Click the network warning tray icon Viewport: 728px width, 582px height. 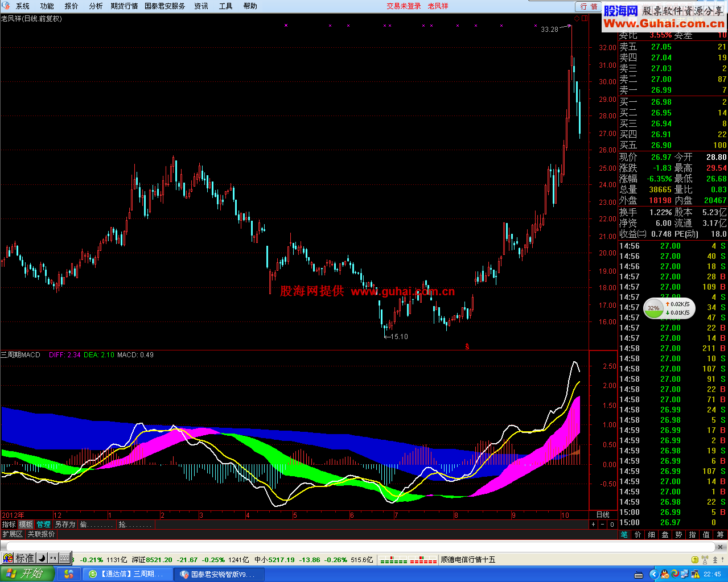(696, 574)
